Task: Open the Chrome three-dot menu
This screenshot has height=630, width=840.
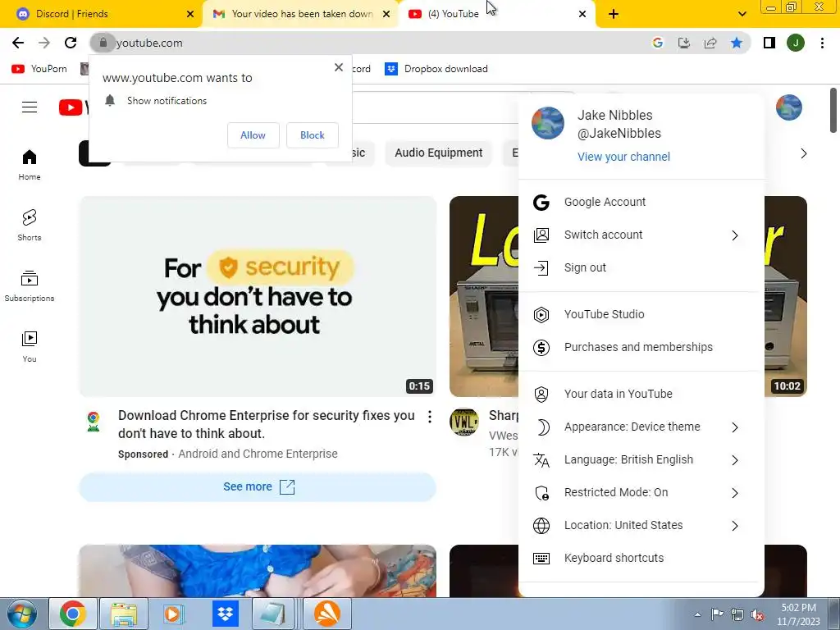Action: [x=822, y=43]
